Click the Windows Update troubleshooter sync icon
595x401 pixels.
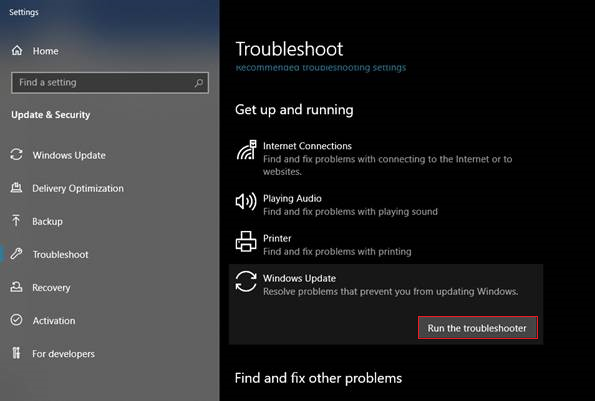(x=246, y=281)
